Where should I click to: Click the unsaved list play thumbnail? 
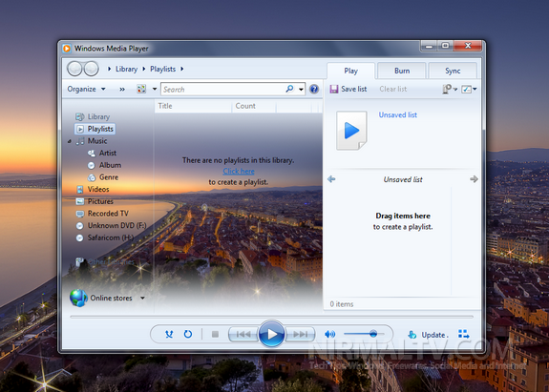click(351, 131)
